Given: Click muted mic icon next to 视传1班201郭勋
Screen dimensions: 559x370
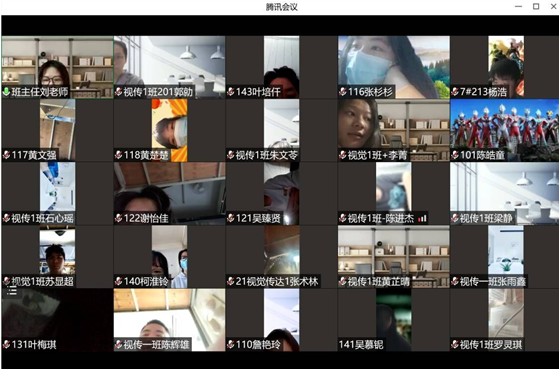Looking at the screenshot, I should coord(119,92).
